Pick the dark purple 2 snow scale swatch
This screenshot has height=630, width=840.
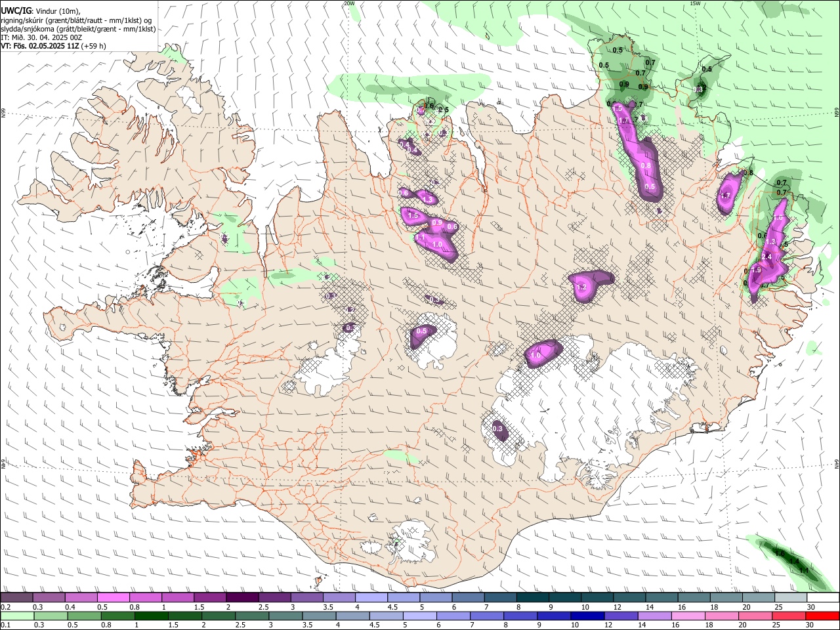[242, 597]
